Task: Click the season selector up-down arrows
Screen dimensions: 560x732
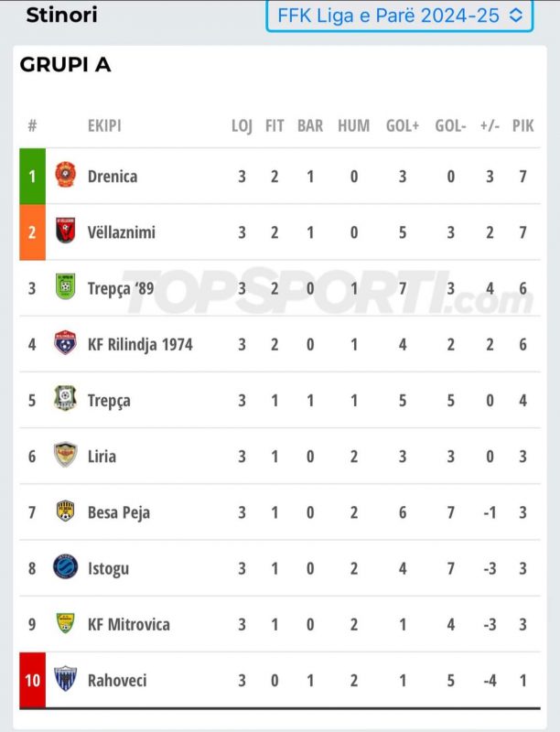Action: click(516, 16)
